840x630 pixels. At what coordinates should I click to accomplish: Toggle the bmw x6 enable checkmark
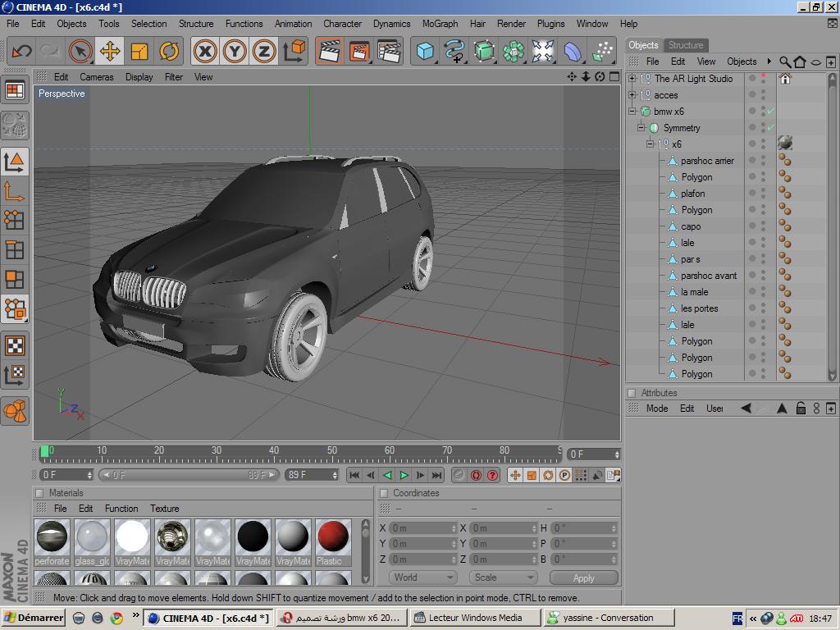pyautogui.click(x=770, y=112)
